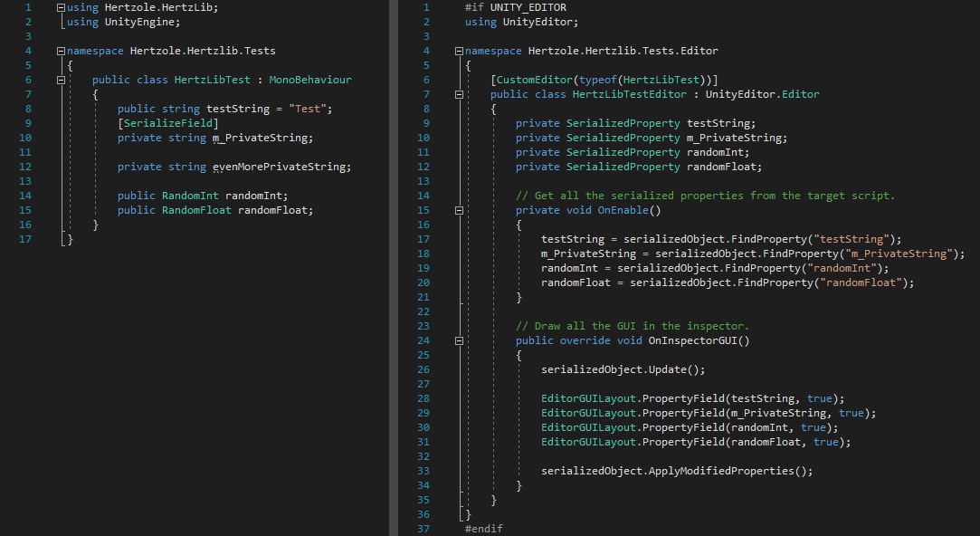
Task: Click SerializedProperty type before randomFloat on line 12
Action: 623,167
